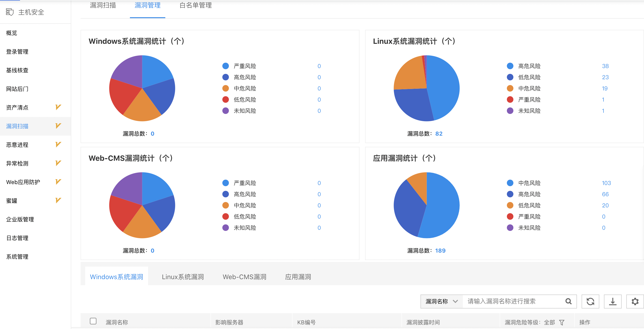Refresh the vulnerability list
The height and width of the screenshot is (329, 644).
click(590, 301)
